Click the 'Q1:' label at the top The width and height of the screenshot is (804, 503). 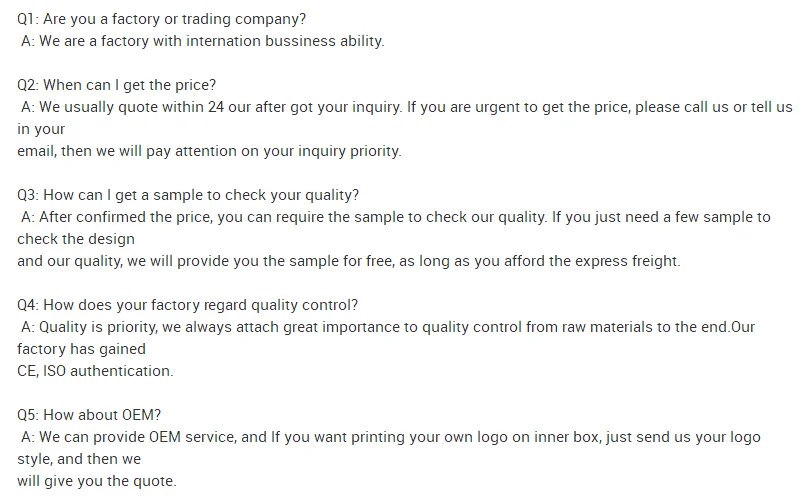coord(28,20)
